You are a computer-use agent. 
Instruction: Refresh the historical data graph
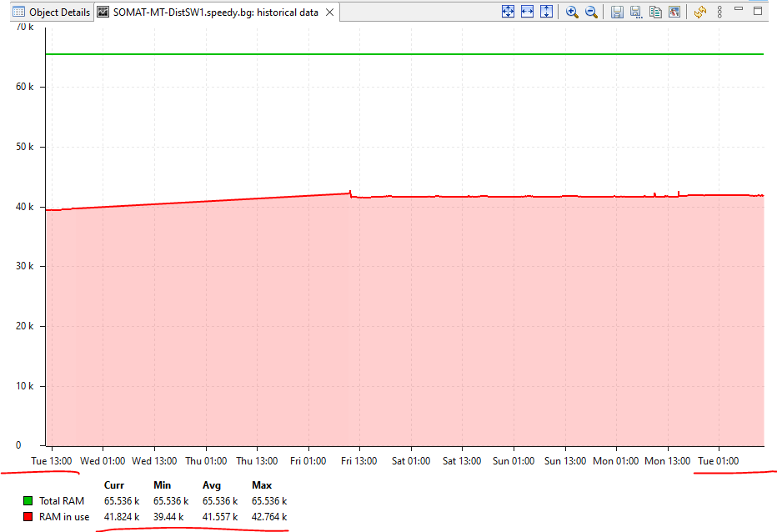pyautogui.click(x=699, y=12)
